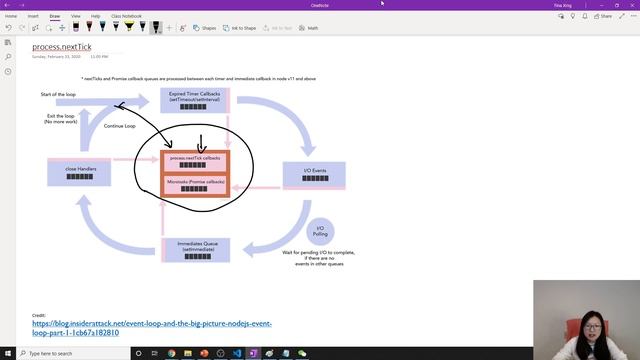
Task: Click the taskbar search box
Action: (73, 353)
